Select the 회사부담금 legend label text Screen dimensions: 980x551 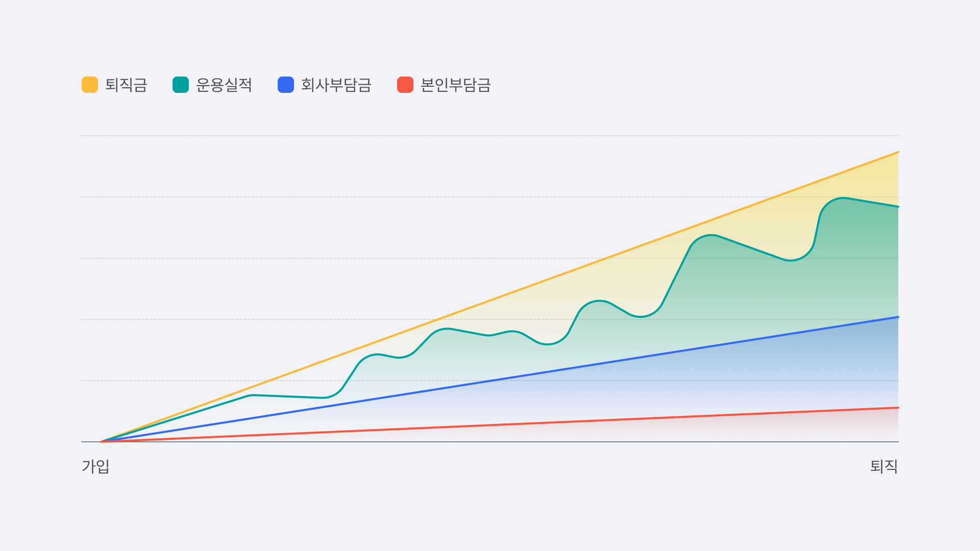point(336,85)
